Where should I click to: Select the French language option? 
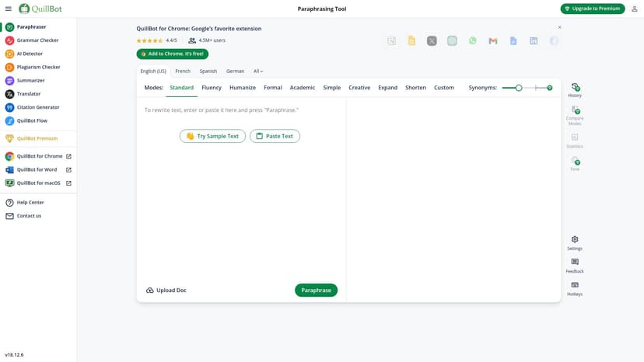click(x=183, y=71)
